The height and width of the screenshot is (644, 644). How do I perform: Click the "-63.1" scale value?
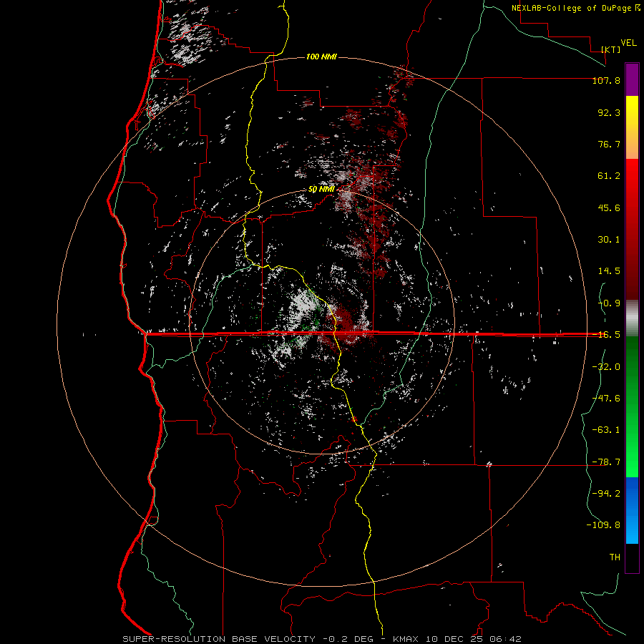point(606,430)
